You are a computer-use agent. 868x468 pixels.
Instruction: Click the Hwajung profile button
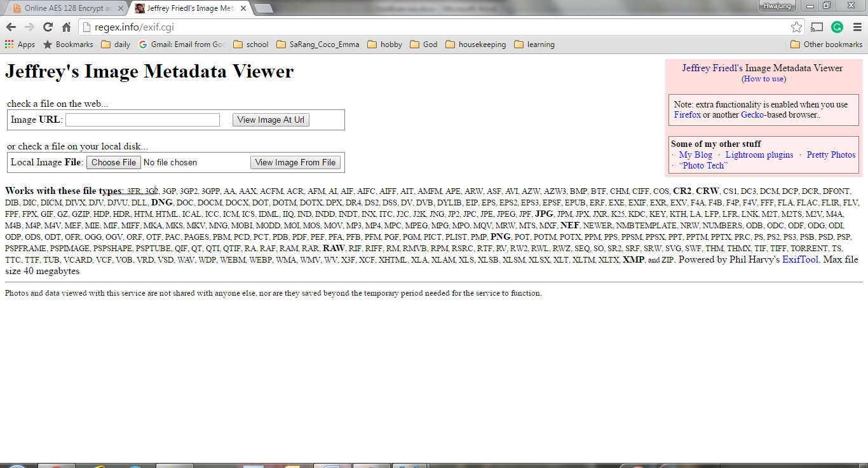click(778, 5)
